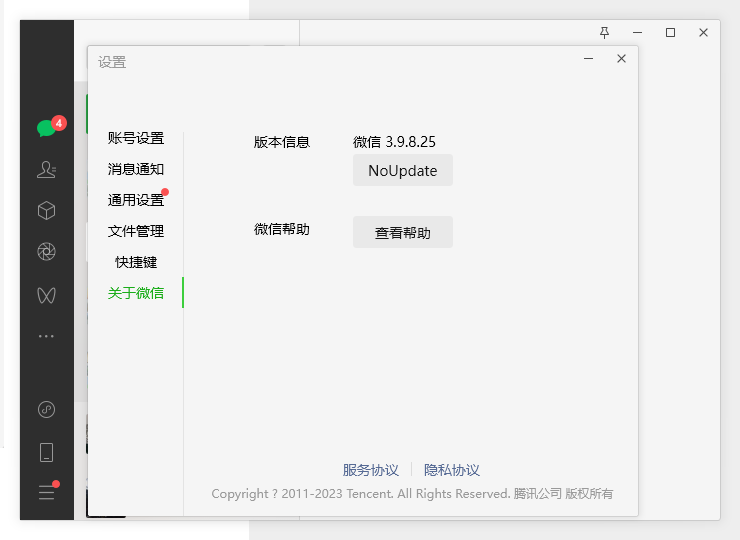The height and width of the screenshot is (540, 740).
Task: Go to the 文件管理 settings tab
Action: [x=136, y=231]
